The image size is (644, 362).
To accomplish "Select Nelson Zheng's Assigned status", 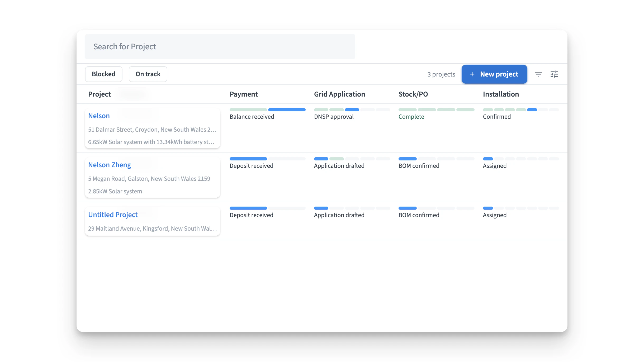I will pyautogui.click(x=495, y=166).
